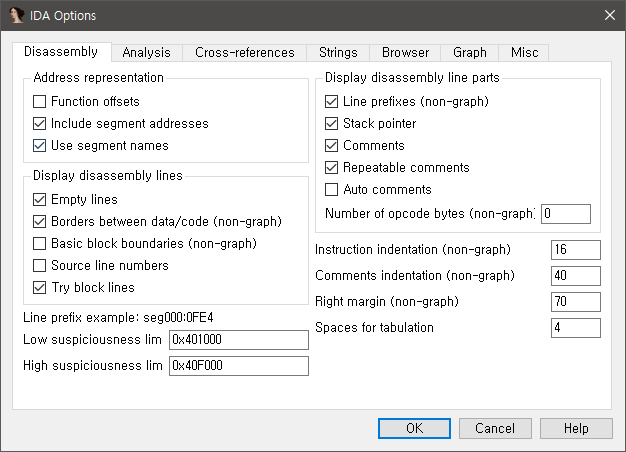Go to the Browser tab
Viewport: 626px width, 452px height.
405,53
